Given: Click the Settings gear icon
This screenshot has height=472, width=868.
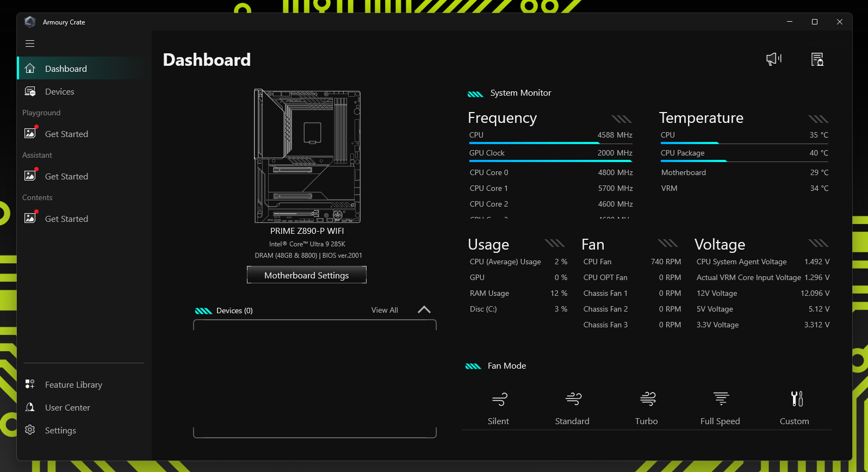Looking at the screenshot, I should click(30, 430).
